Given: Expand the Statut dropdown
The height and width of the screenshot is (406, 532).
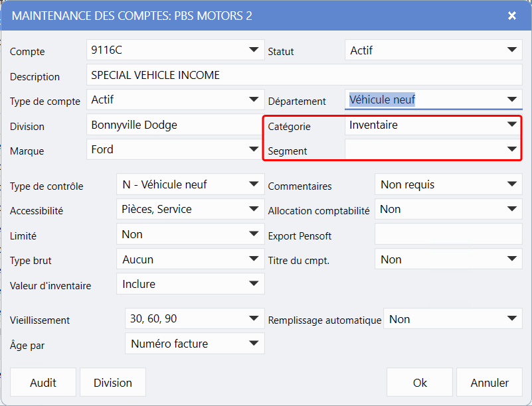Looking at the screenshot, I should click(433, 50).
